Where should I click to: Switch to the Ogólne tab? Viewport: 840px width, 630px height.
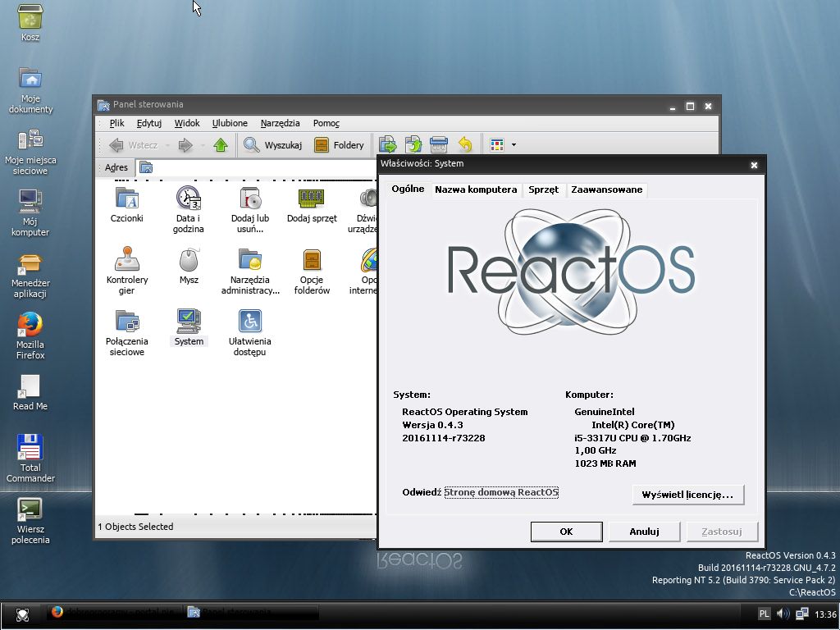(409, 189)
